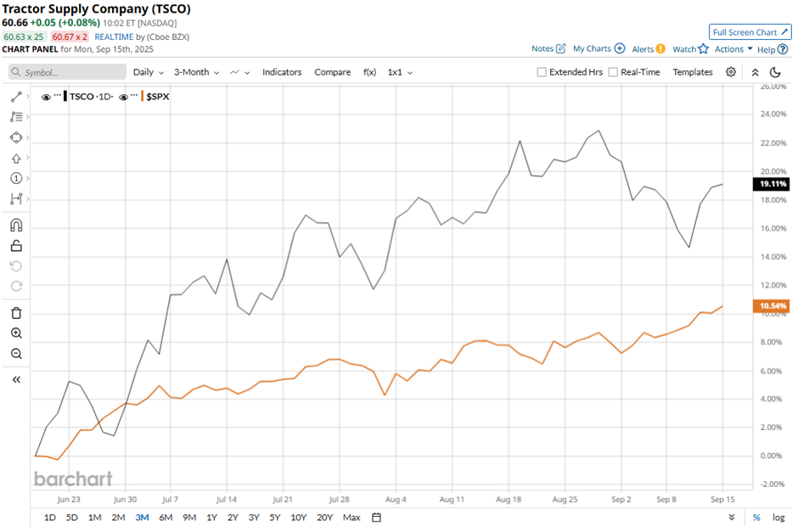This screenshot has width=798, height=532.
Task: Select the measure range tool
Action: [x=16, y=199]
